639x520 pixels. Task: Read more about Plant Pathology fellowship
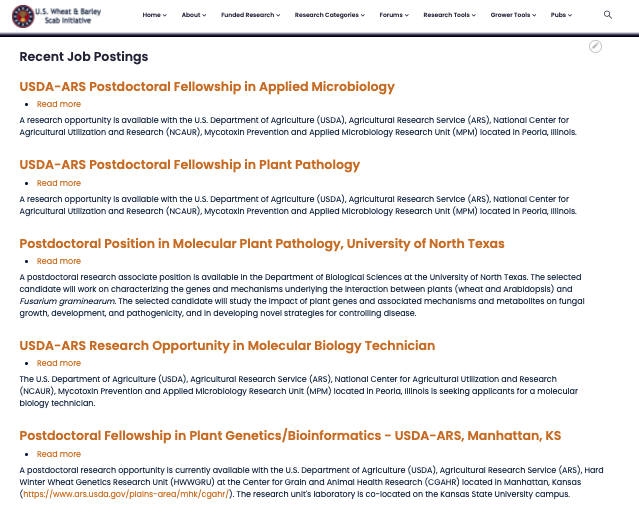coord(59,183)
